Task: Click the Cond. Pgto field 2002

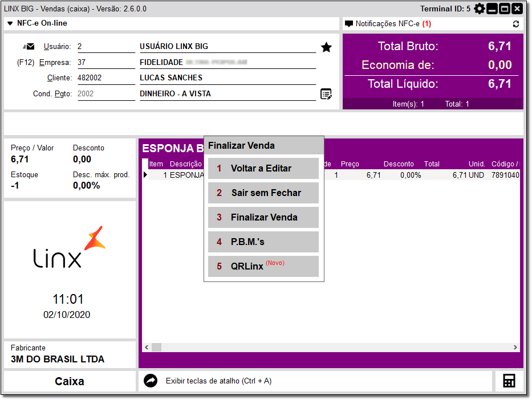Action: click(x=106, y=94)
